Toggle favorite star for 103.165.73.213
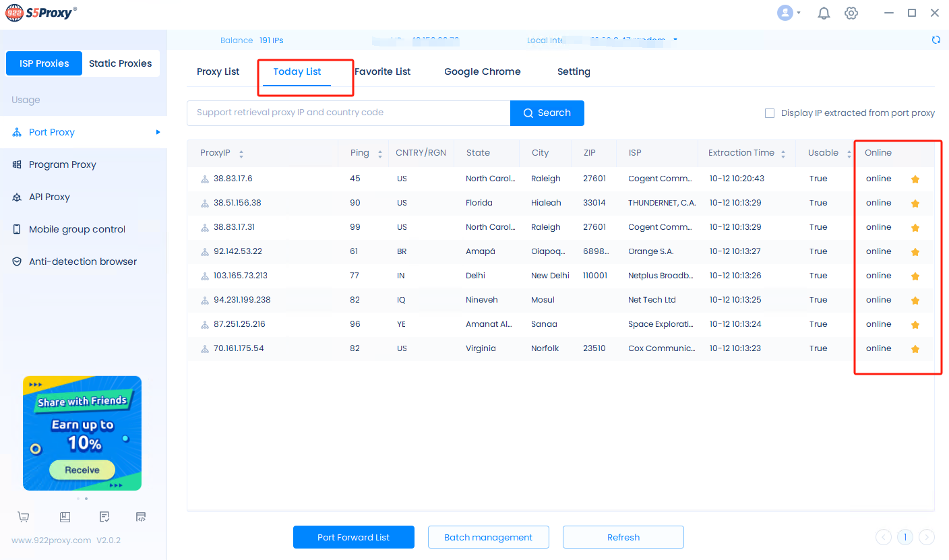This screenshot has width=949, height=560. (915, 276)
